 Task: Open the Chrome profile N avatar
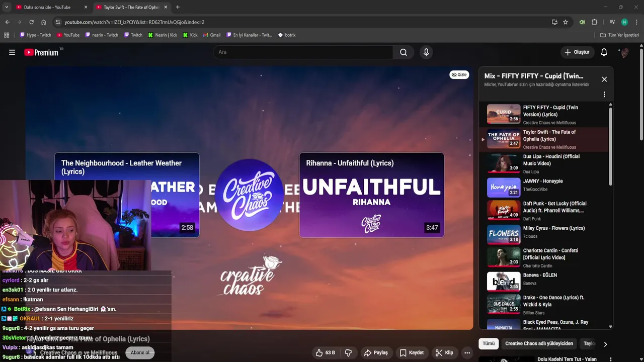point(624,22)
